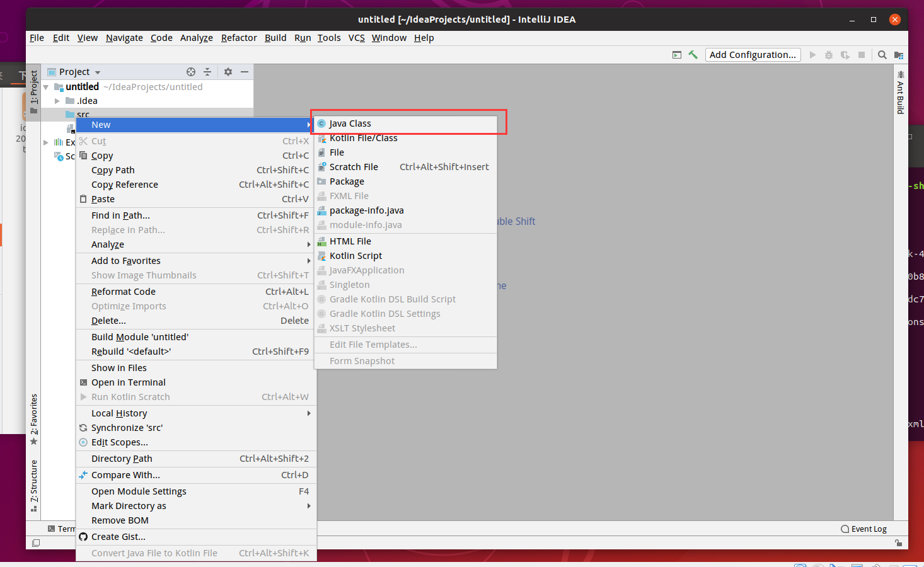
Task: Select Java Class in New submenu
Action: tap(405, 123)
